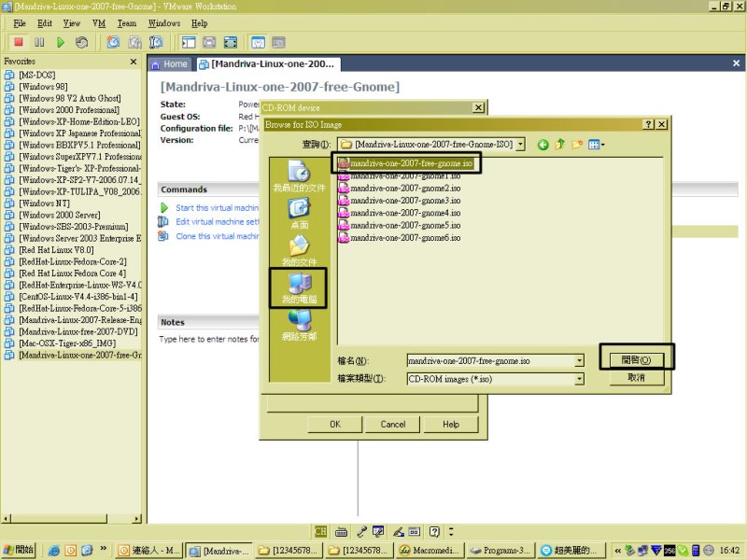
Task: Expand the 檔名 file name dropdown arrow
Action: [579, 361]
